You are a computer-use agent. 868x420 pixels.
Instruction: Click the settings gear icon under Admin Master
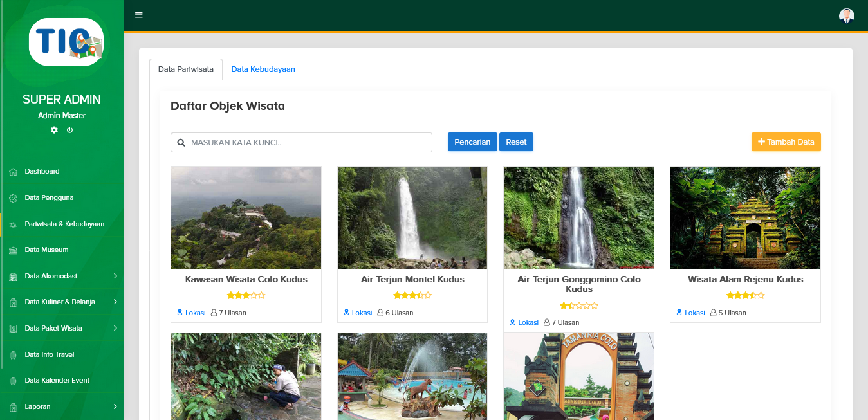pyautogui.click(x=54, y=130)
